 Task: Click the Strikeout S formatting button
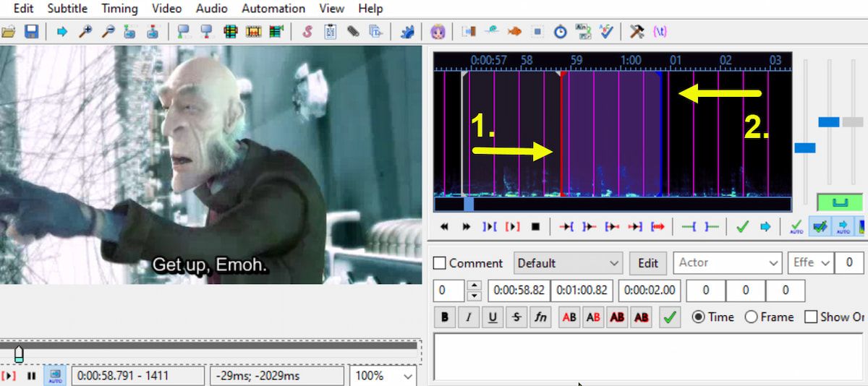(x=516, y=317)
